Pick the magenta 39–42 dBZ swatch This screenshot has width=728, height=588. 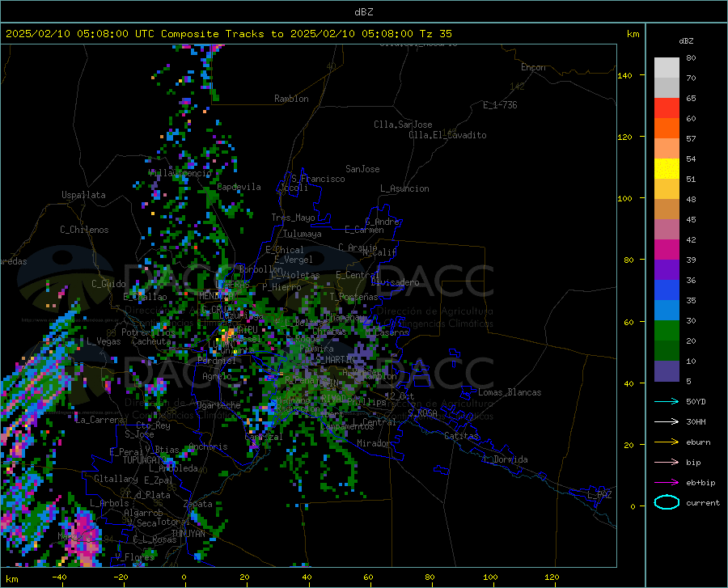[667, 250]
